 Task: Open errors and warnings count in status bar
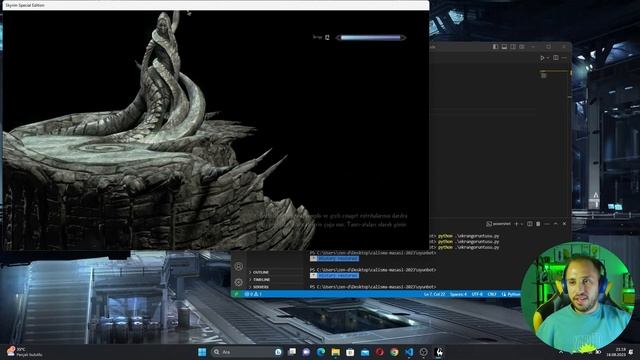(253, 294)
